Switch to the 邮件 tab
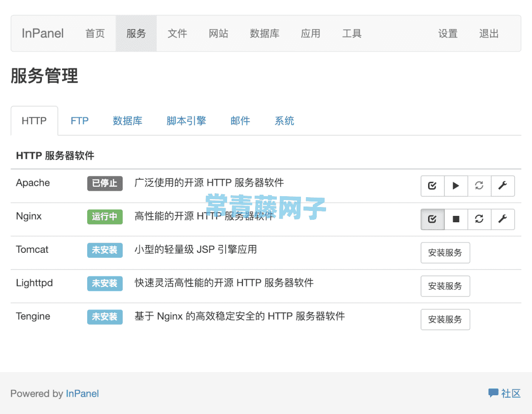Image resolution: width=532 pixels, height=414 pixels. pyautogui.click(x=240, y=120)
